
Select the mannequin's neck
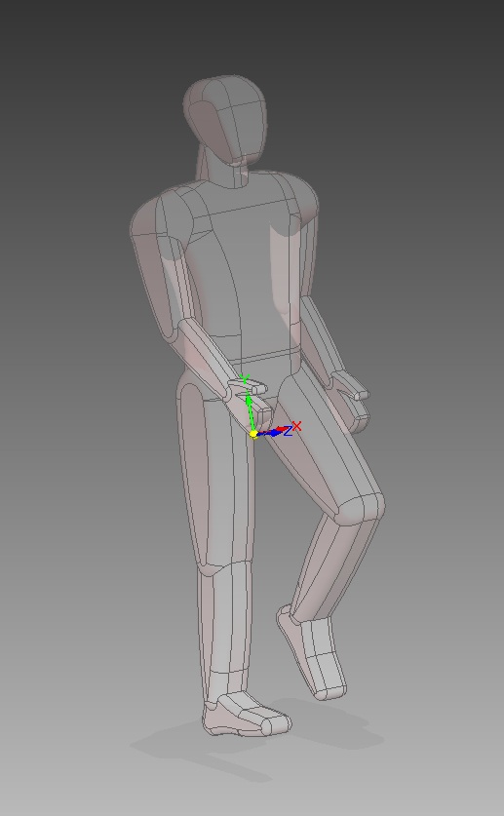223,169
